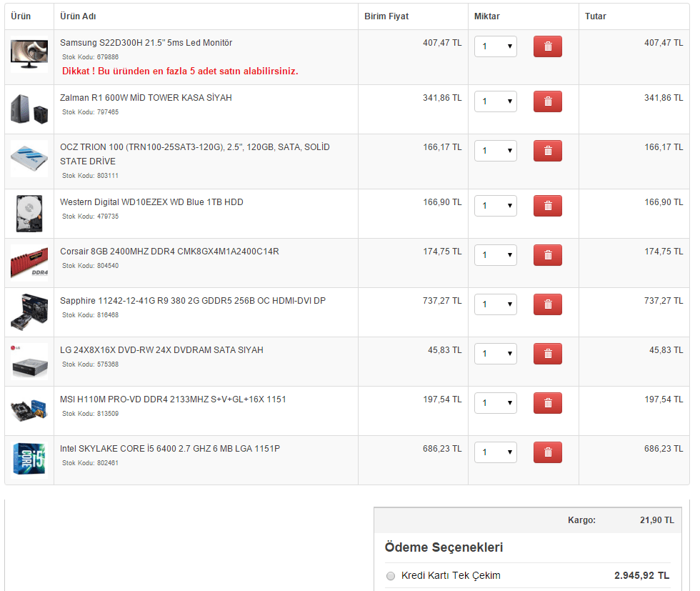This screenshot has width=700, height=591.
Task: View Intel Core i5 box thumbnail
Action: pos(29,460)
